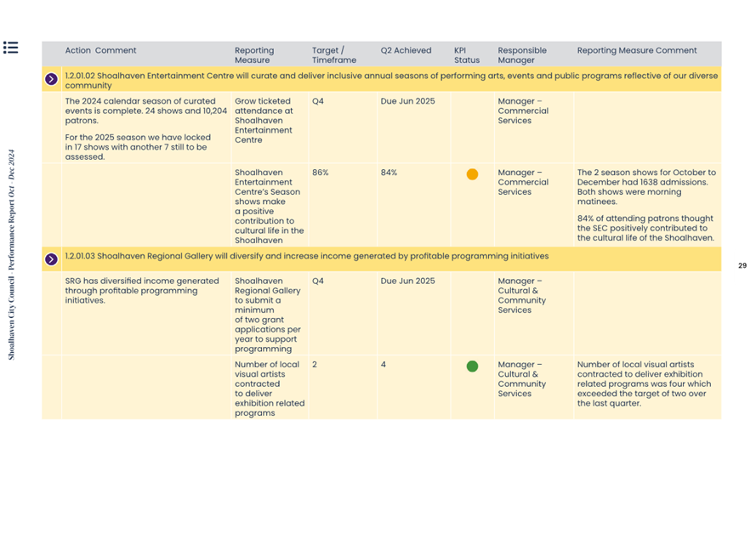Choose the KPI Status column header
This screenshot has width=756, height=534.
tap(466, 55)
